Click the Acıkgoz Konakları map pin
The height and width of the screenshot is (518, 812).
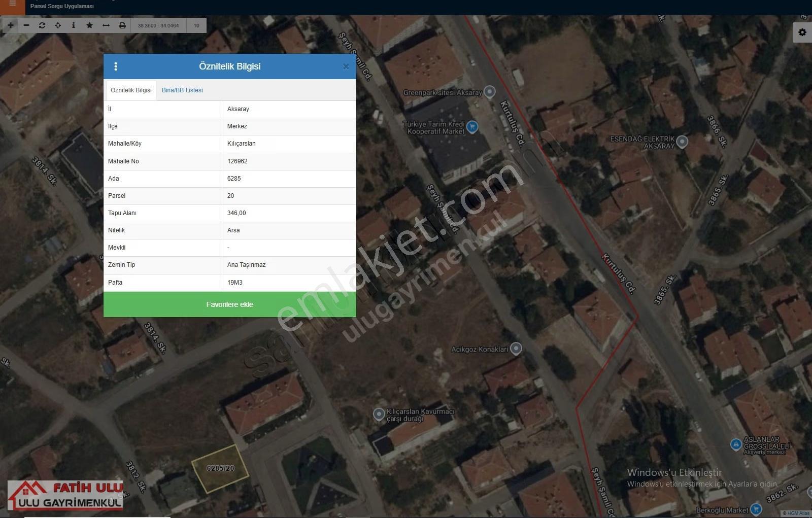516,349
